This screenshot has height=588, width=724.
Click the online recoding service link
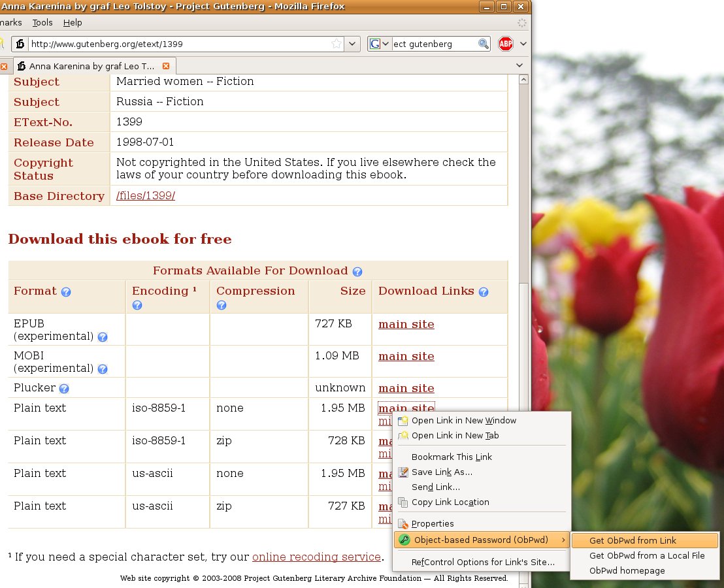coord(316,557)
